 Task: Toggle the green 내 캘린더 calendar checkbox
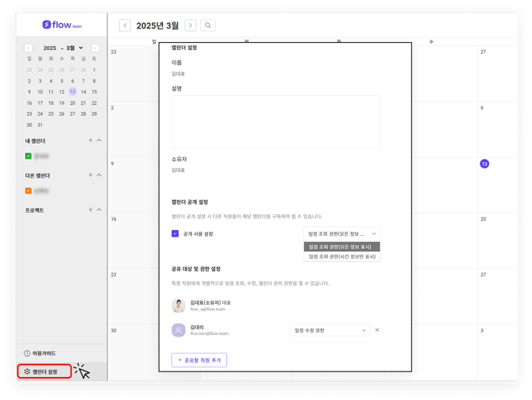click(x=29, y=156)
